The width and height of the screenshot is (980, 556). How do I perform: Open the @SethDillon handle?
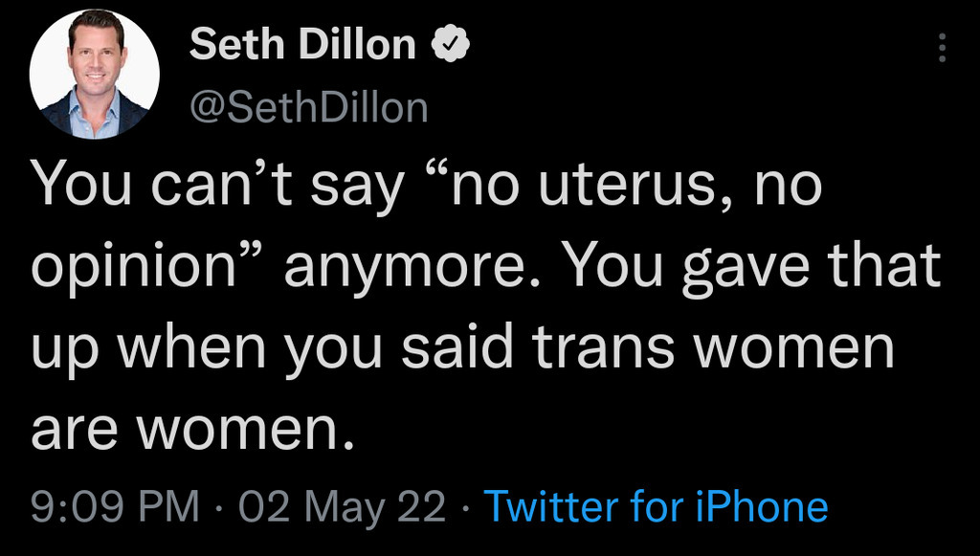click(308, 107)
